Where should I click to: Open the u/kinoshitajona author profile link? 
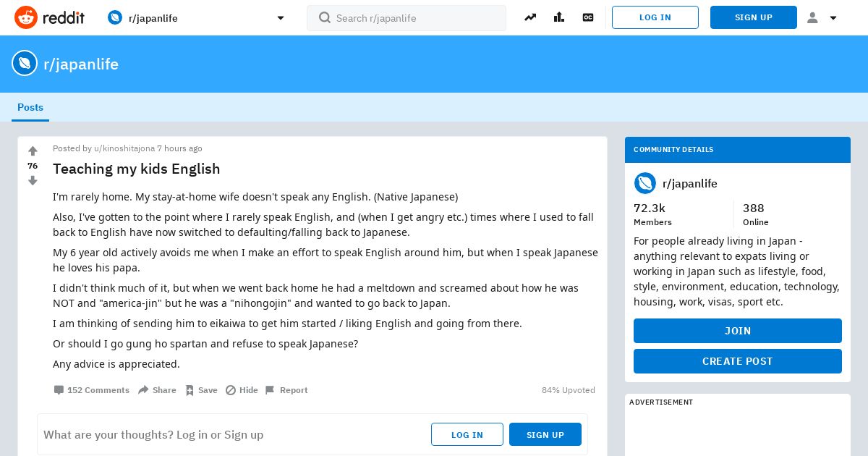(124, 148)
